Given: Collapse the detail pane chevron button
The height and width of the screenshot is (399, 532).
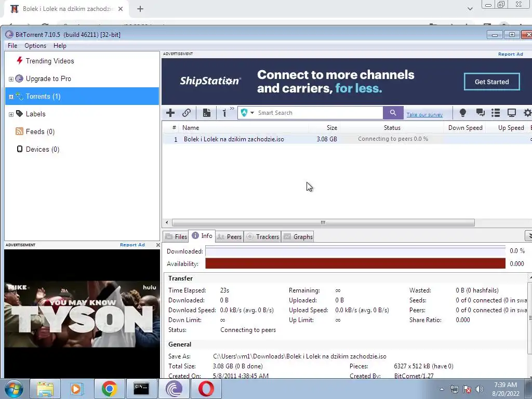Looking at the screenshot, I should [x=528, y=236].
